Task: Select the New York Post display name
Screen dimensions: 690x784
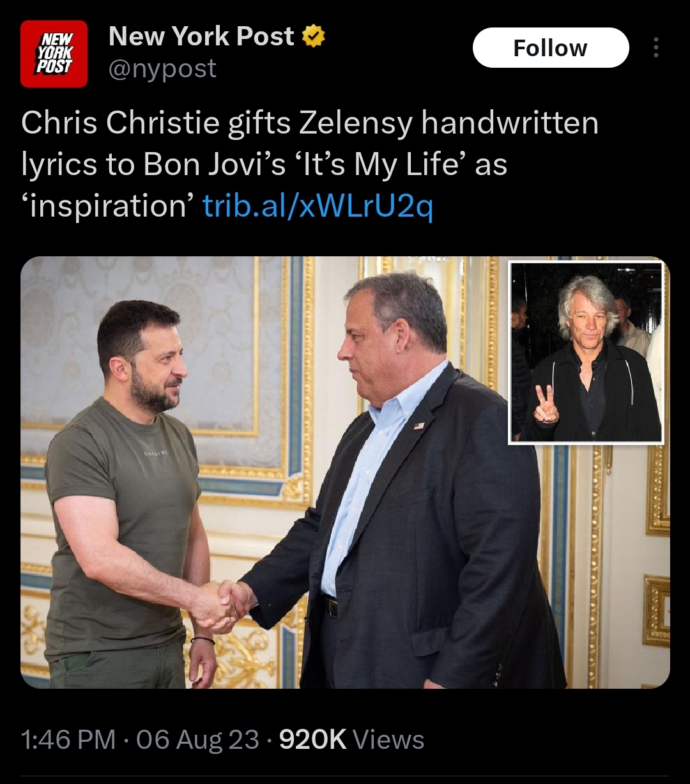Action: [201, 36]
